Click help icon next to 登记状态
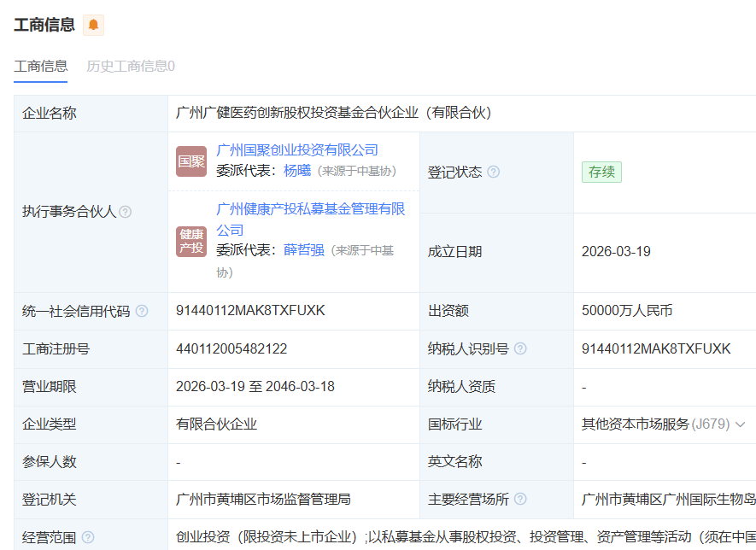This screenshot has width=756, height=550. click(493, 172)
